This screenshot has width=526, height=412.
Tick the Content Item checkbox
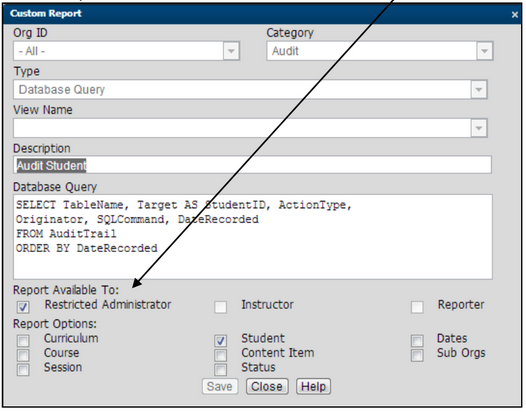220,355
